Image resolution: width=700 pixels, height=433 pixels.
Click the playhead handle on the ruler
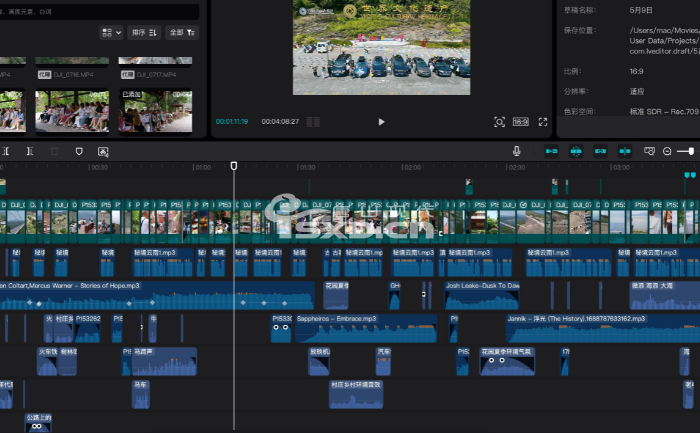(x=233, y=166)
